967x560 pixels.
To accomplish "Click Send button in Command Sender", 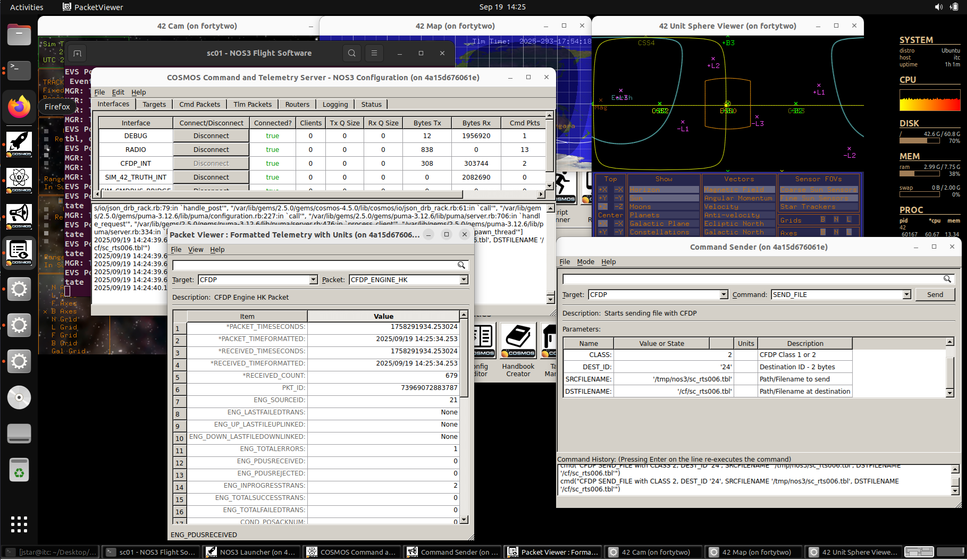I will click(935, 294).
